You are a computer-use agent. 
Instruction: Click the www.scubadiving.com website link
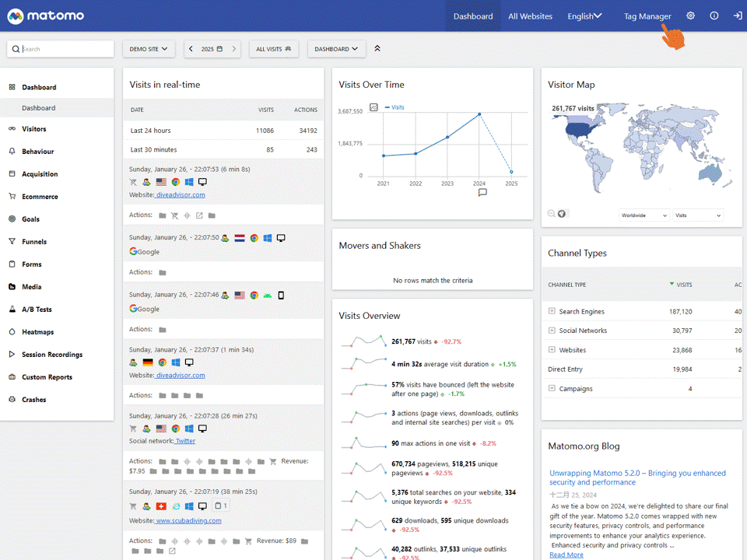tap(188, 520)
